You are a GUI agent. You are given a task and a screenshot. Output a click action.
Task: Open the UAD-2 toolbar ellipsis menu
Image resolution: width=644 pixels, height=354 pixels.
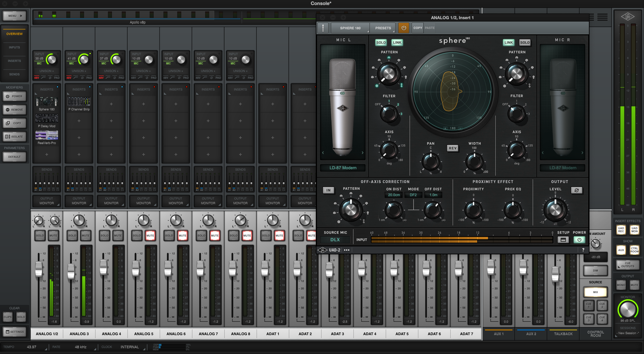(x=347, y=250)
